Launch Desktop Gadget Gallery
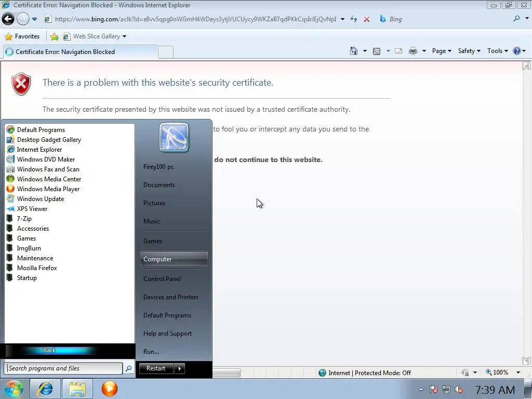This screenshot has width=532, height=399. [x=70, y=139]
